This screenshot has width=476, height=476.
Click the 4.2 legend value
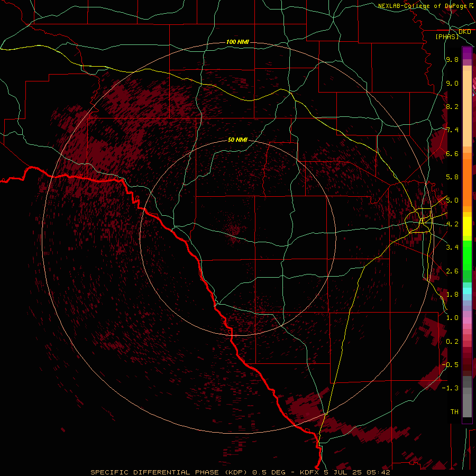(452, 224)
